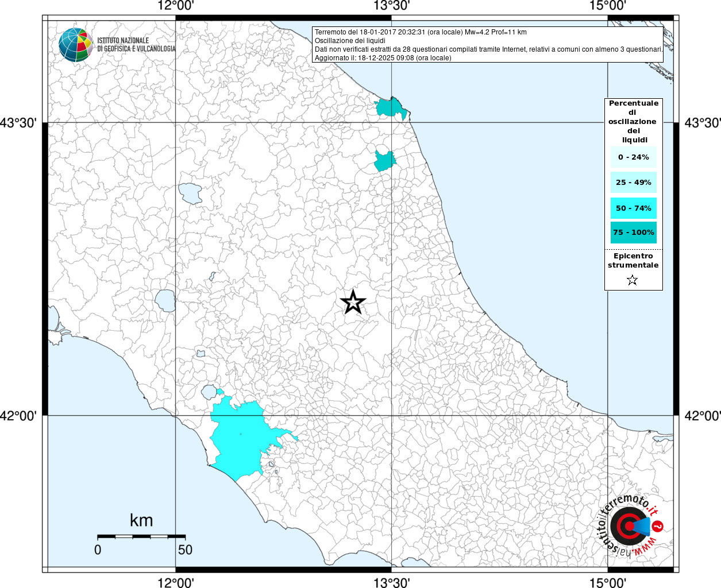Image resolution: width=721 pixels, height=588 pixels.
Task: Select the 25 - 49% legend swatch
Action: coord(634,182)
